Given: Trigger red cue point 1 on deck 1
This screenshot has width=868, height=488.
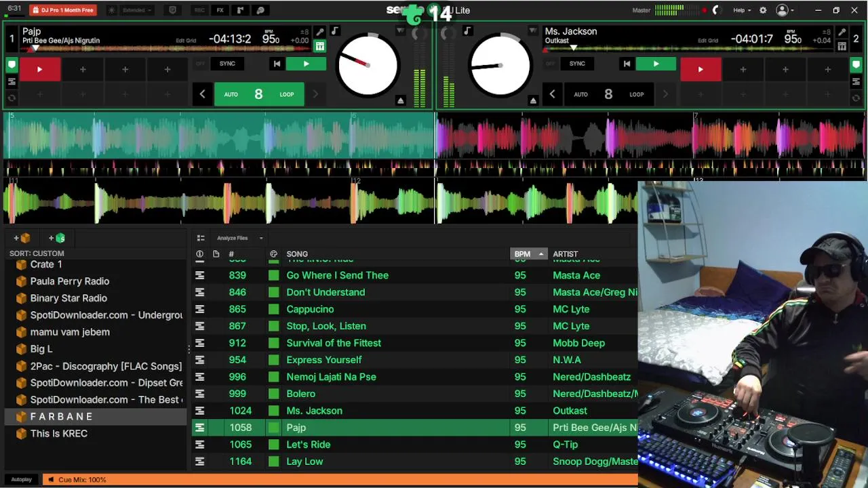Looking at the screenshot, I should 39,69.
